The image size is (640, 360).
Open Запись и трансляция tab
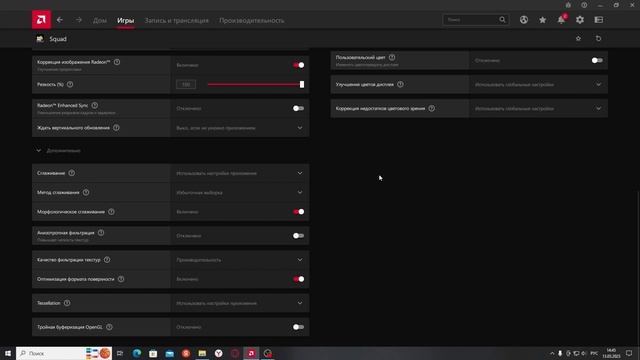pyautogui.click(x=176, y=20)
